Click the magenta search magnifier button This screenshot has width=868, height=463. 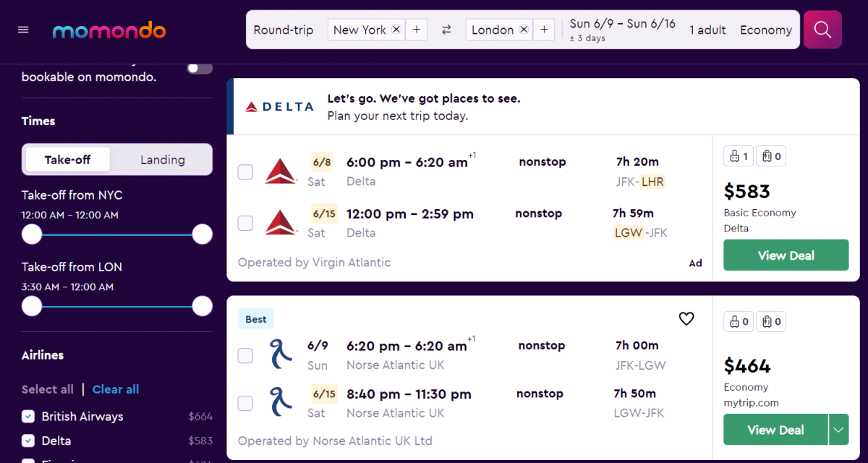[x=822, y=30]
